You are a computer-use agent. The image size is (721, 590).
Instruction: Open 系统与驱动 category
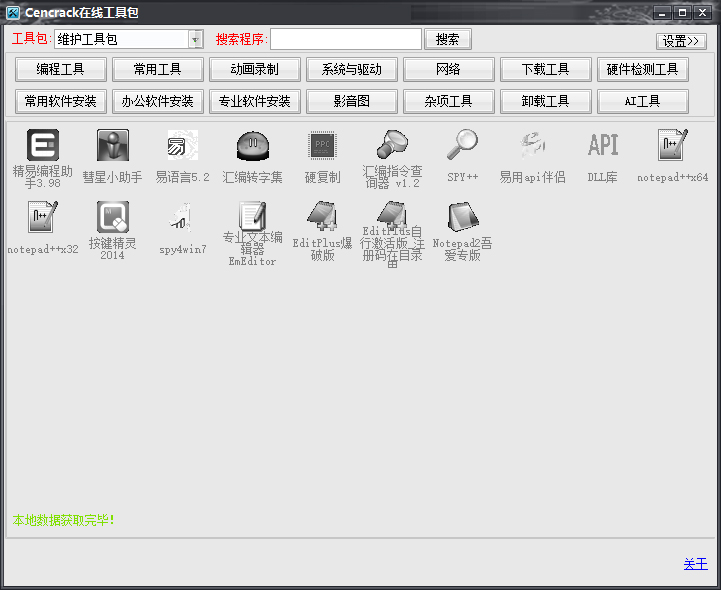[352, 69]
